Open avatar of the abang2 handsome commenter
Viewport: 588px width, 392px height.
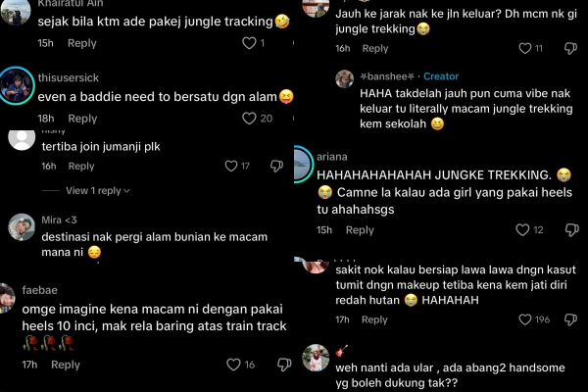pos(316,358)
